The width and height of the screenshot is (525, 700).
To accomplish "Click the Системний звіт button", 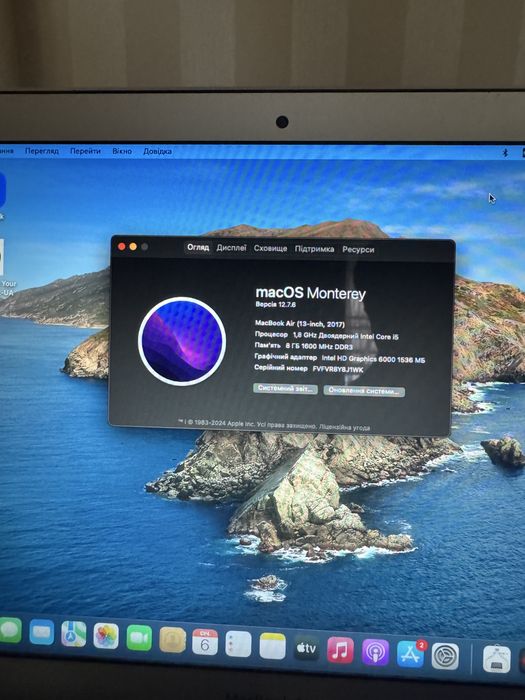I will 285,388.
